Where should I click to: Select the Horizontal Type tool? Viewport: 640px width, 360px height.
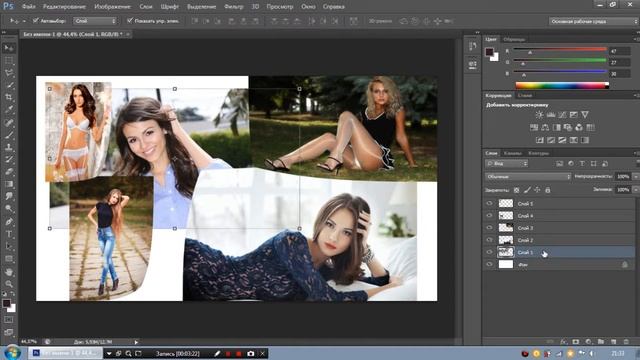9,234
